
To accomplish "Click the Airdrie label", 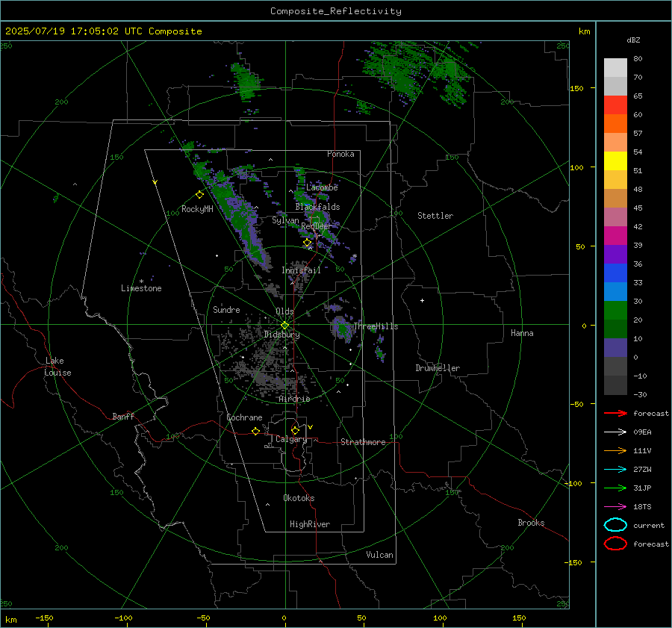I will click(x=294, y=399).
